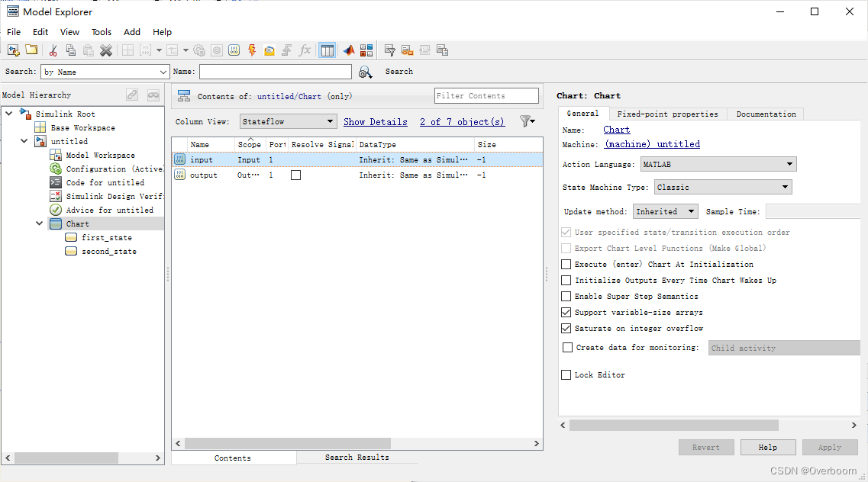Viewport: 868px width, 482px height.
Task: Click the filter list toolbar icon
Action: click(x=389, y=50)
